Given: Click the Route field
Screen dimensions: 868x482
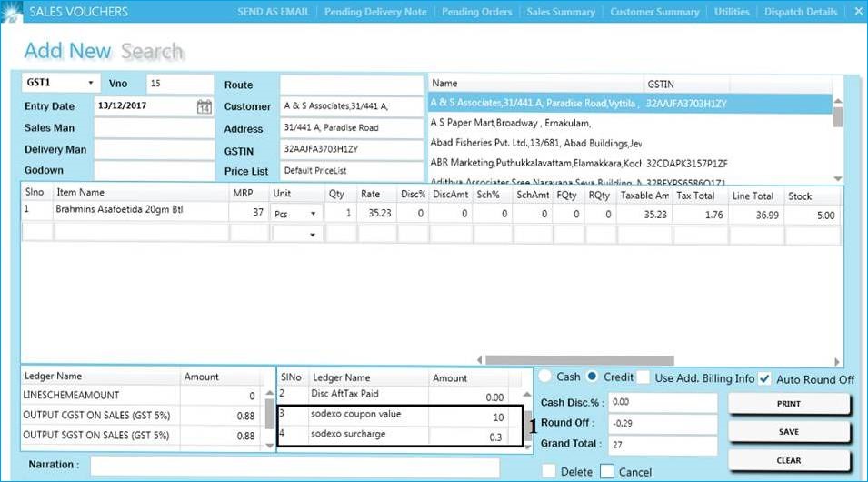Looking at the screenshot, I should click(352, 85).
